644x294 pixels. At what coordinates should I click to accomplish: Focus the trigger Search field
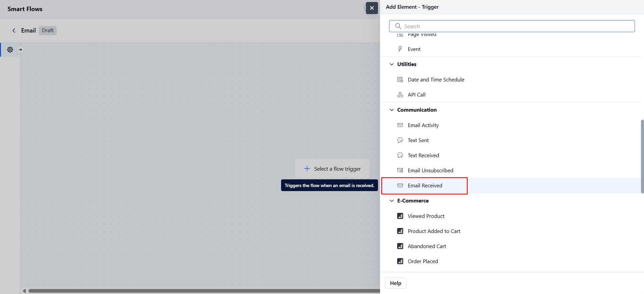(512, 26)
